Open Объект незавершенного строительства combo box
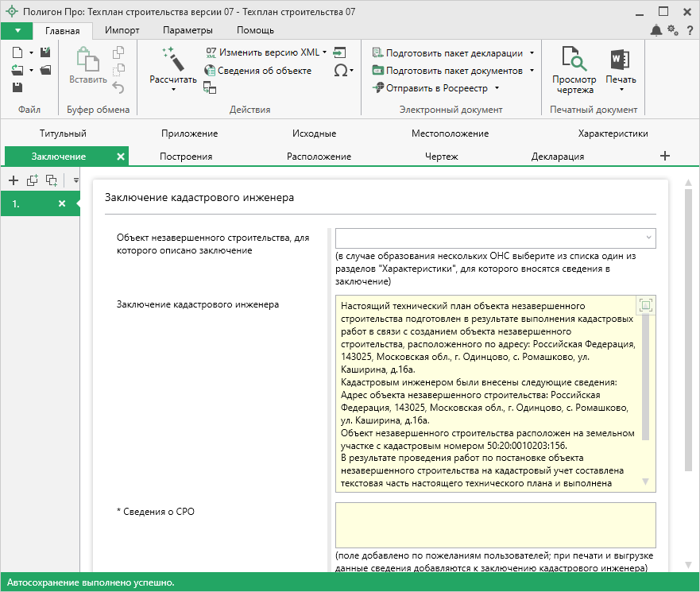 495,238
